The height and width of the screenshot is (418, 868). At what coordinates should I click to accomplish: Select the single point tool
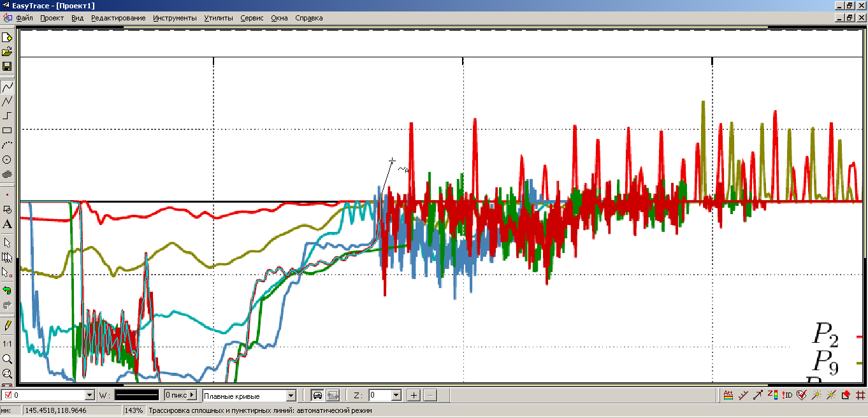[x=7, y=194]
